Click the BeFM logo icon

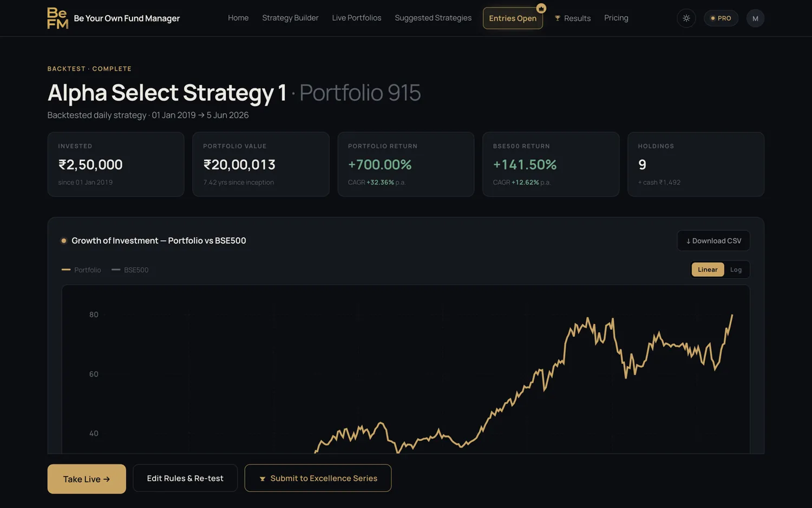point(57,18)
